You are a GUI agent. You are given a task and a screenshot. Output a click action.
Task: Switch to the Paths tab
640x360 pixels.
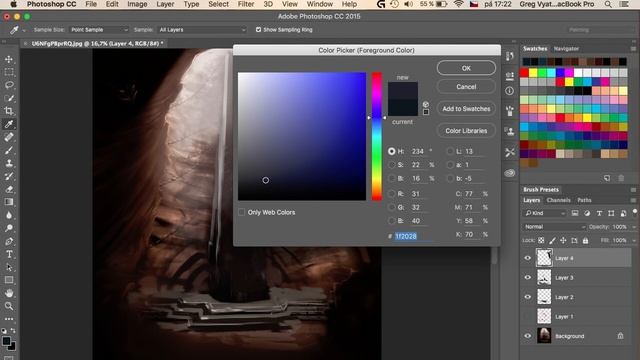click(x=584, y=200)
